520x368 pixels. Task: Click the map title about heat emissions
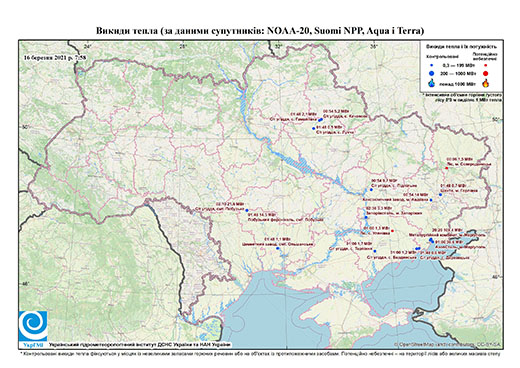(260, 31)
